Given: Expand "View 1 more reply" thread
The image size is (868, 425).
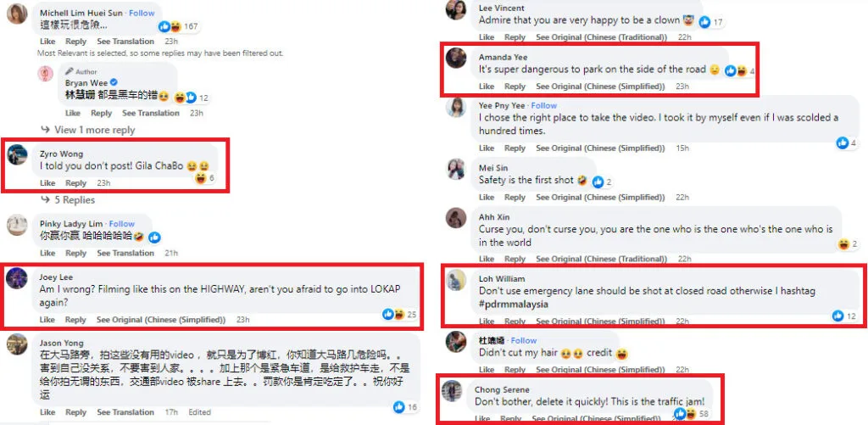Looking at the screenshot, I should click(88, 130).
